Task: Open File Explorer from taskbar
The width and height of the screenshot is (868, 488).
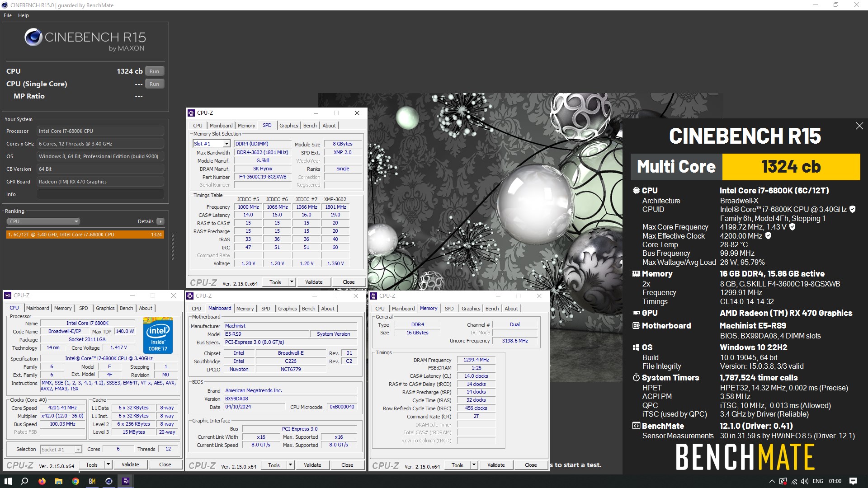Action: tap(58, 481)
